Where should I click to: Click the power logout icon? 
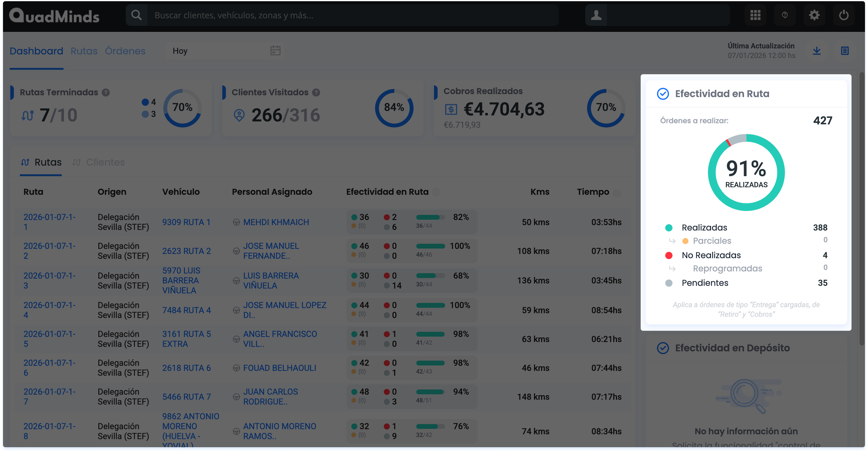click(843, 15)
